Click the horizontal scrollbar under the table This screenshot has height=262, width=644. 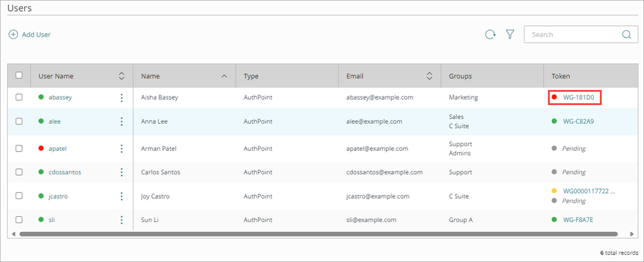click(318, 234)
